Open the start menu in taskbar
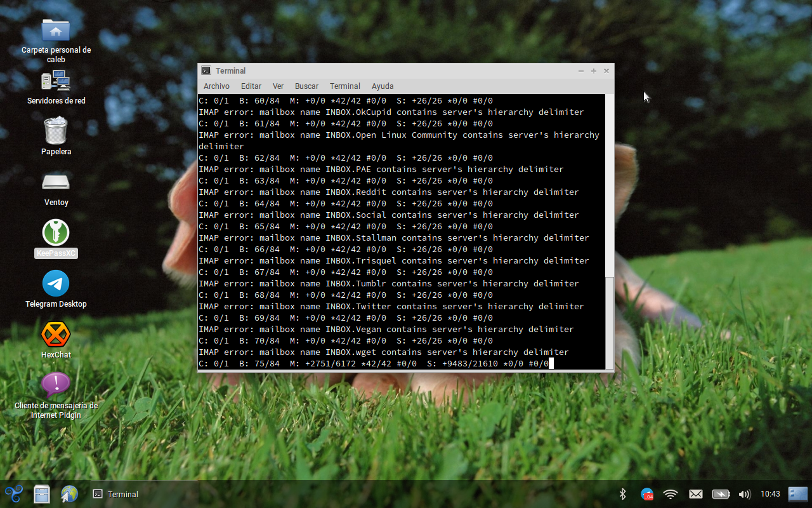This screenshot has height=508, width=812. [14, 494]
